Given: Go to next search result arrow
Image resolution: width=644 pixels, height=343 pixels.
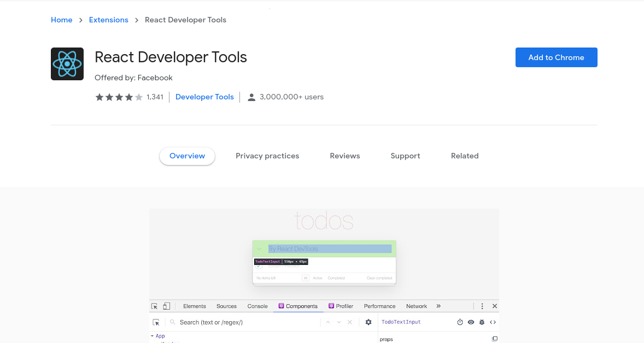Looking at the screenshot, I should 339,322.
